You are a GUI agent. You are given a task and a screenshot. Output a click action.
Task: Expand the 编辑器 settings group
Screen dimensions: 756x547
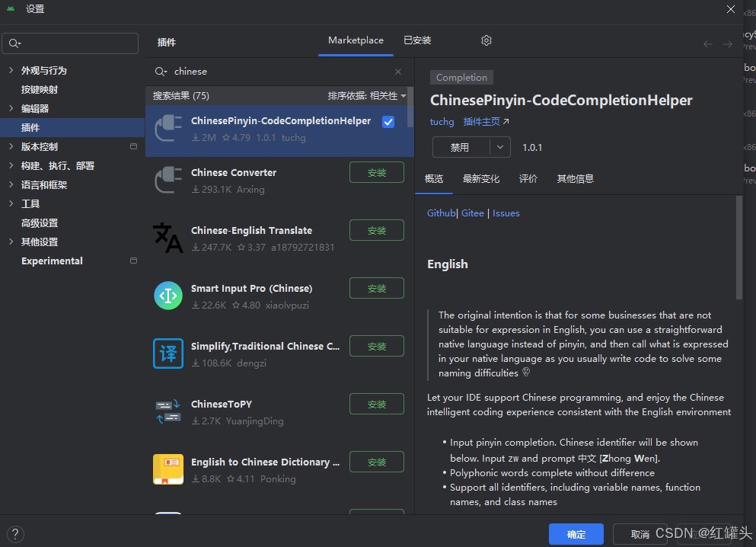pos(11,108)
